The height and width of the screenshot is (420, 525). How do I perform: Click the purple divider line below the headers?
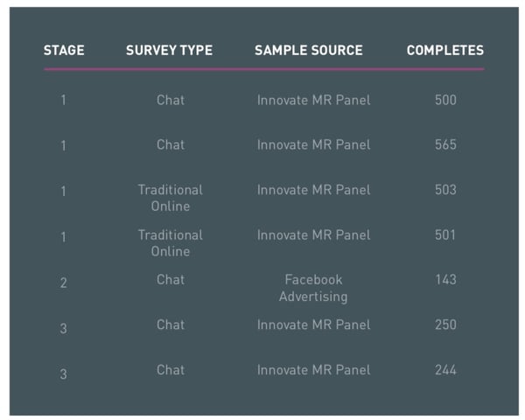click(263, 68)
